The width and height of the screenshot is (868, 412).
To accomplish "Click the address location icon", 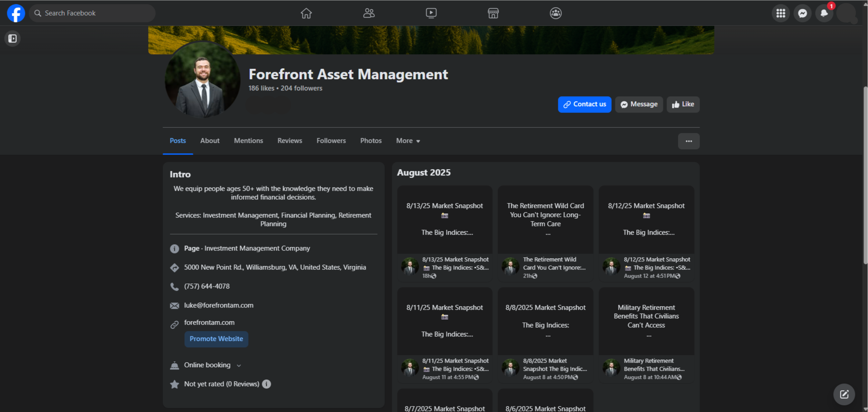I will 174,268.
